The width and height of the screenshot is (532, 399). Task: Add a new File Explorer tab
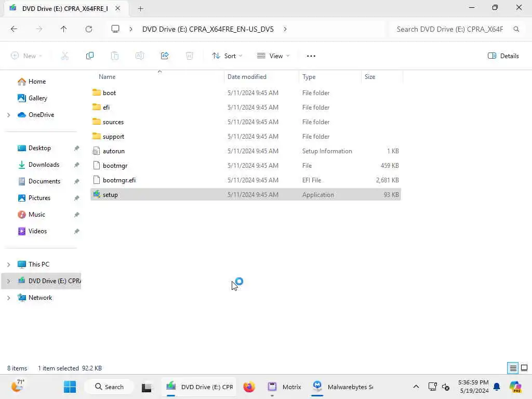point(140,9)
